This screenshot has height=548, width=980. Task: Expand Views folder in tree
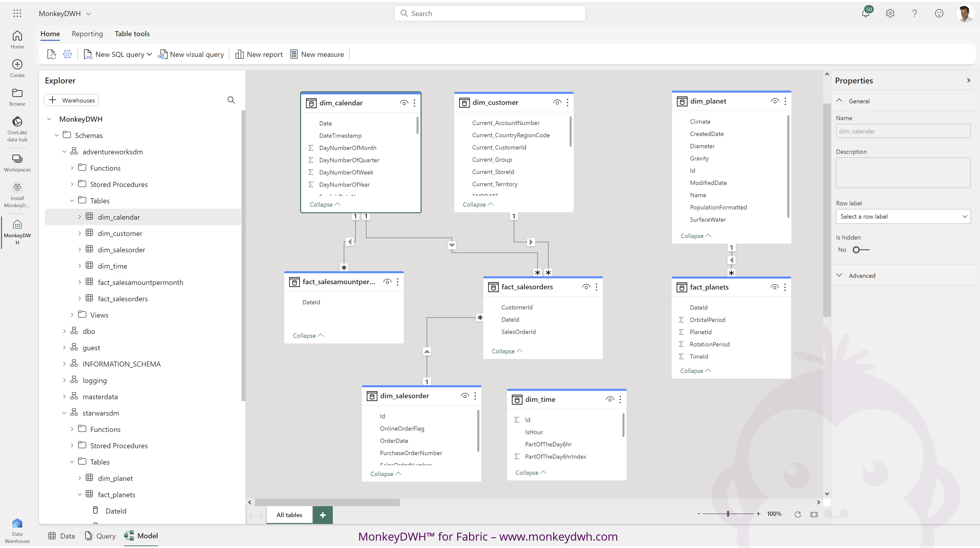[x=72, y=315]
